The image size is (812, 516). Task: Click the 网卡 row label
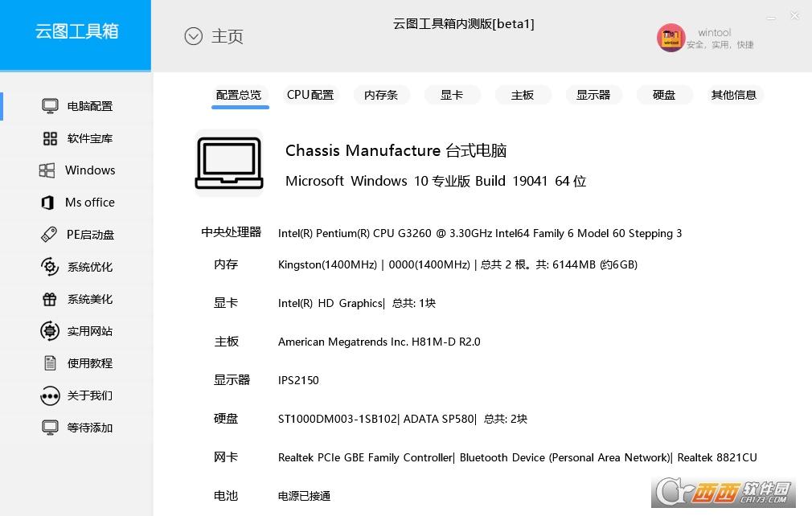[226, 457]
